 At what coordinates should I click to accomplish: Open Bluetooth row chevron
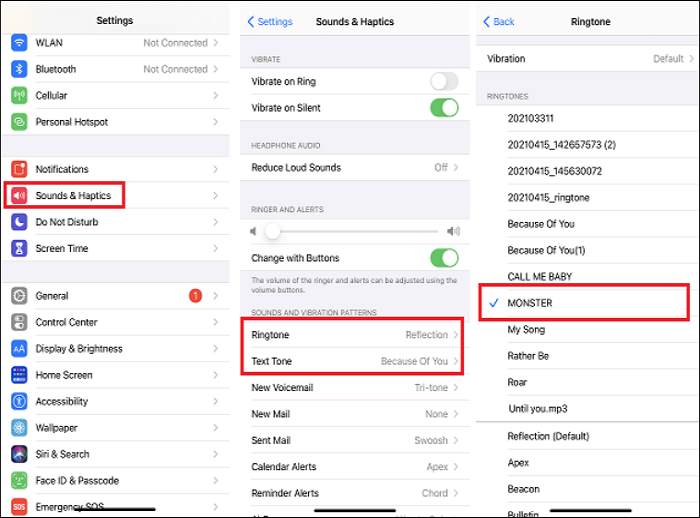tap(216, 69)
